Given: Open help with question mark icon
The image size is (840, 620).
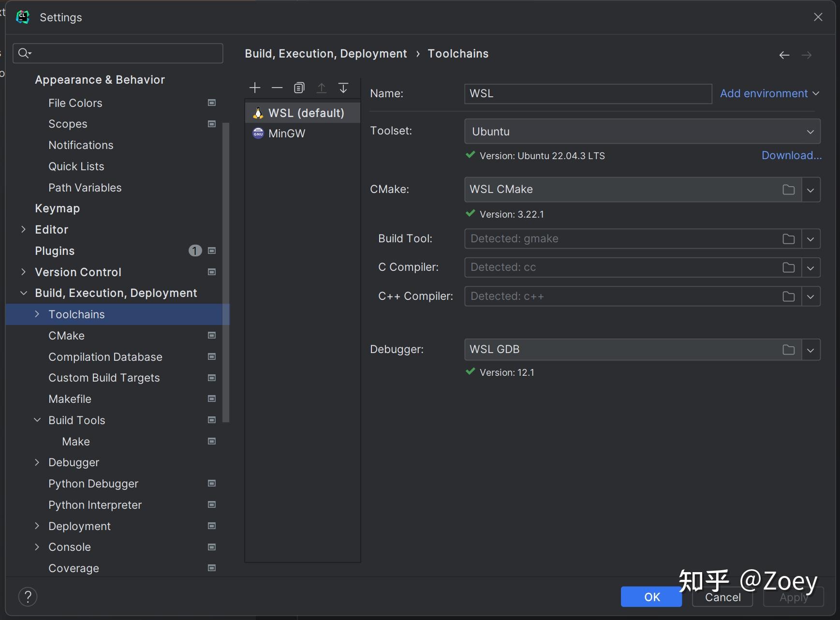Looking at the screenshot, I should point(28,596).
